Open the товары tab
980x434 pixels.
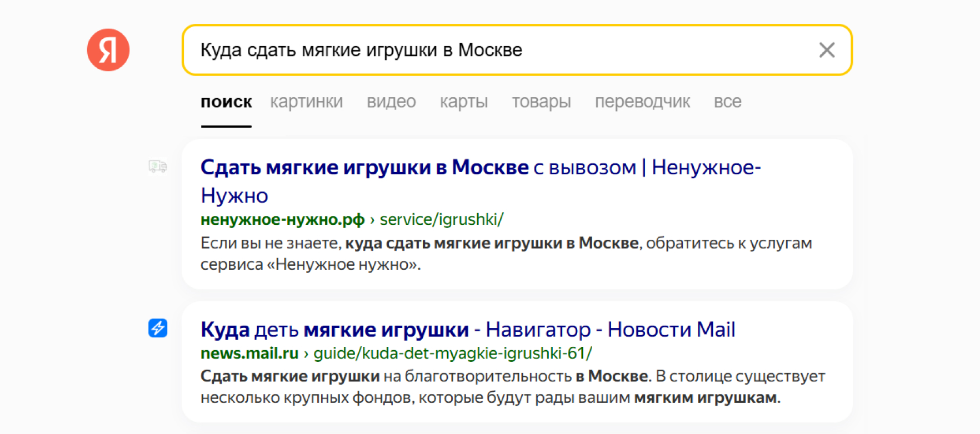pyautogui.click(x=541, y=102)
